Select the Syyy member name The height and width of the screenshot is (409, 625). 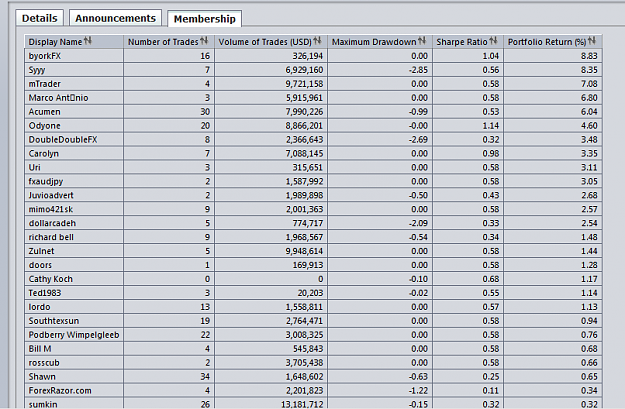pos(37,70)
